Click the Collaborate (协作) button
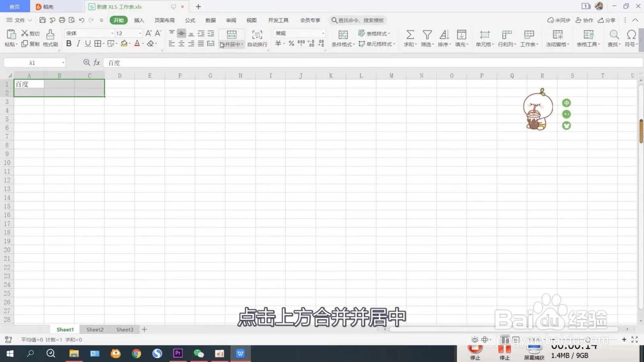This screenshot has height=362, width=644. coord(584,20)
